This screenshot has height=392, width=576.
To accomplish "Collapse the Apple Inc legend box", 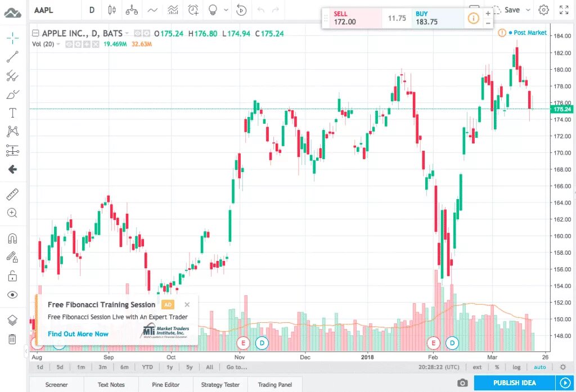I will click(35, 33).
